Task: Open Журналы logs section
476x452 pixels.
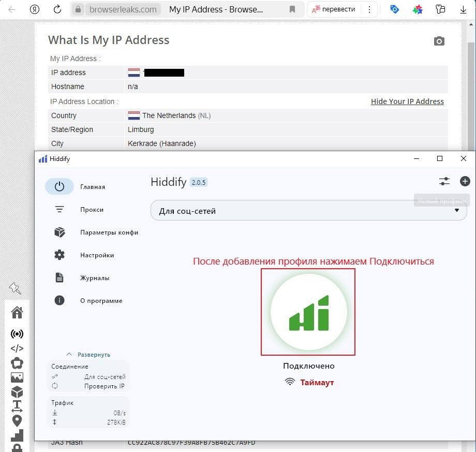Action: click(x=95, y=278)
